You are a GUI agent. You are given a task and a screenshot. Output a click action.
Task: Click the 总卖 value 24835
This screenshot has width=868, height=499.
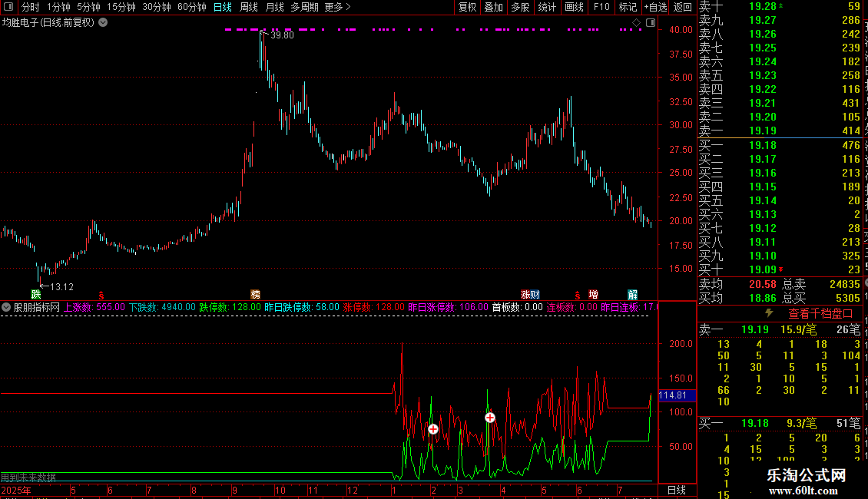pos(845,284)
